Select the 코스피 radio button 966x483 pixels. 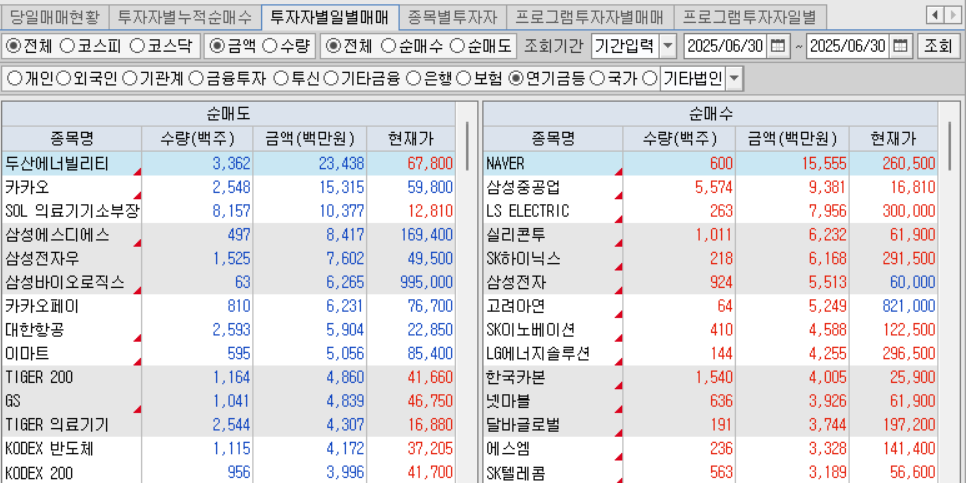pos(68,46)
